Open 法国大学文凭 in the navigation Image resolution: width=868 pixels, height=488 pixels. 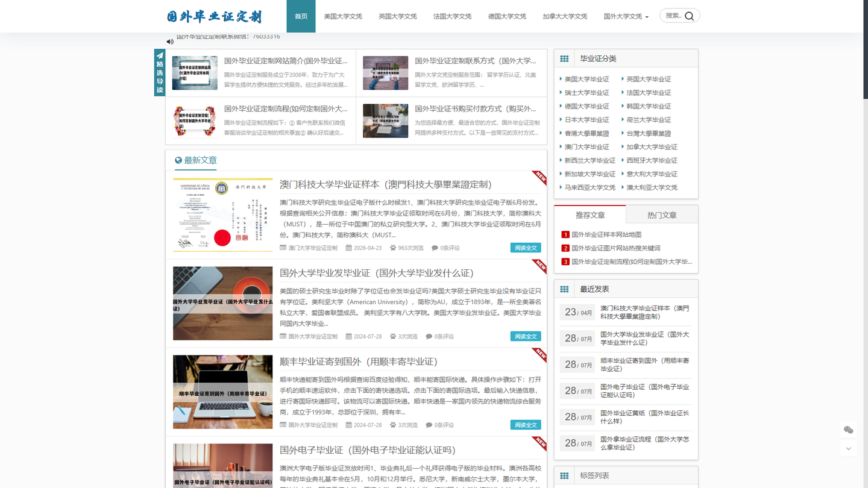tap(452, 16)
